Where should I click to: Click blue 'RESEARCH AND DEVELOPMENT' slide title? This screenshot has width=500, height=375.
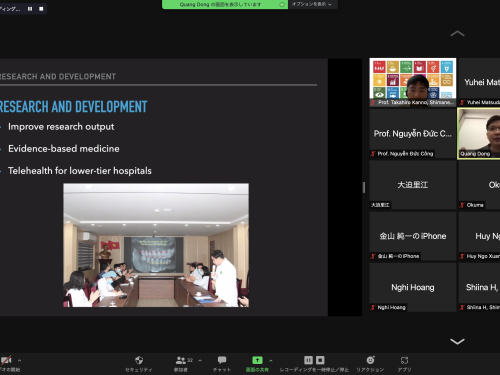click(x=73, y=107)
